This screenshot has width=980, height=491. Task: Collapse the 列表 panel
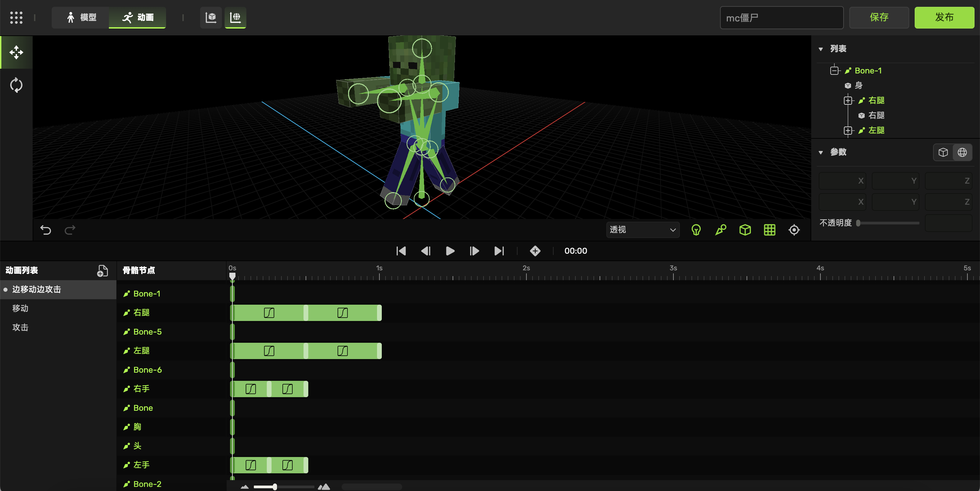click(x=821, y=49)
